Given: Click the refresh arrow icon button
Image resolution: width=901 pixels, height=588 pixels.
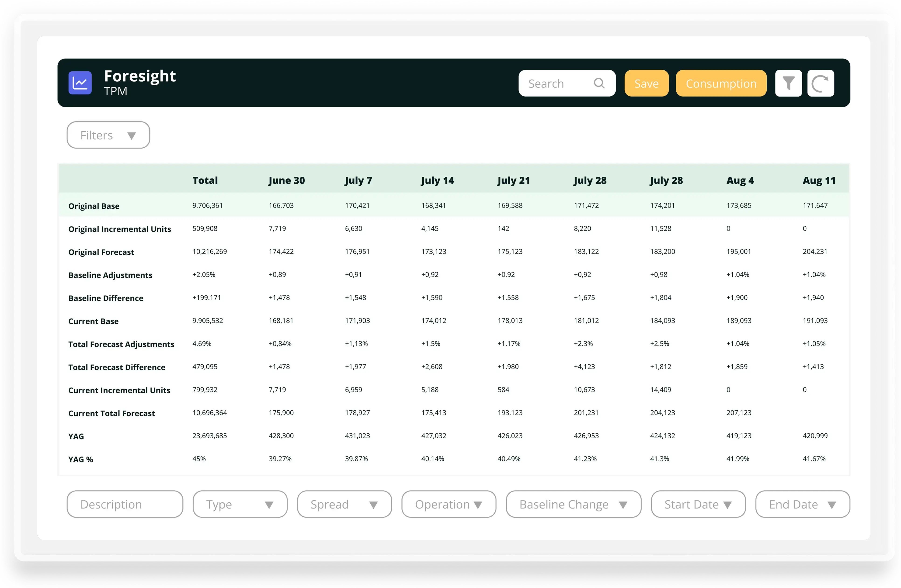Looking at the screenshot, I should click(x=820, y=83).
